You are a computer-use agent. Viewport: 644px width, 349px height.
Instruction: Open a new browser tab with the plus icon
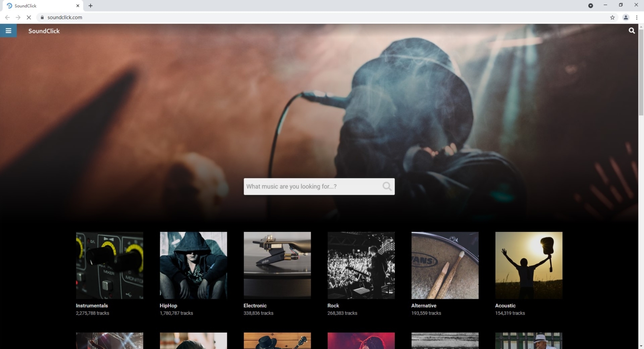[91, 5]
